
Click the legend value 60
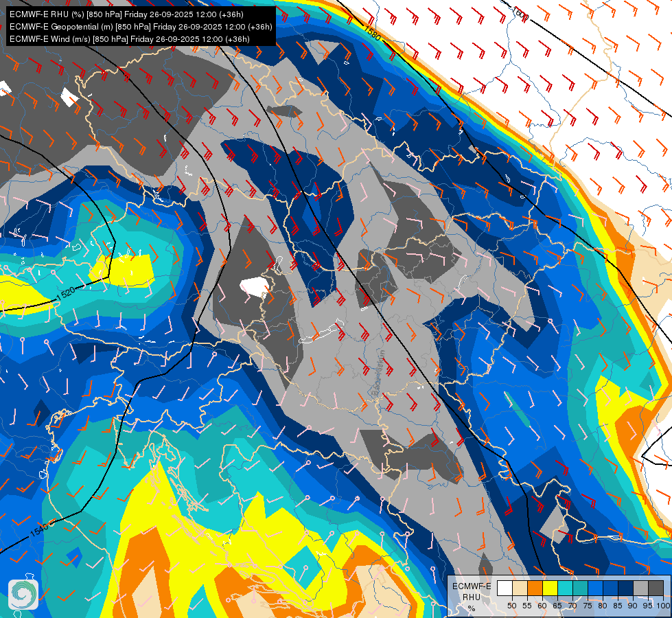[x=542, y=606]
